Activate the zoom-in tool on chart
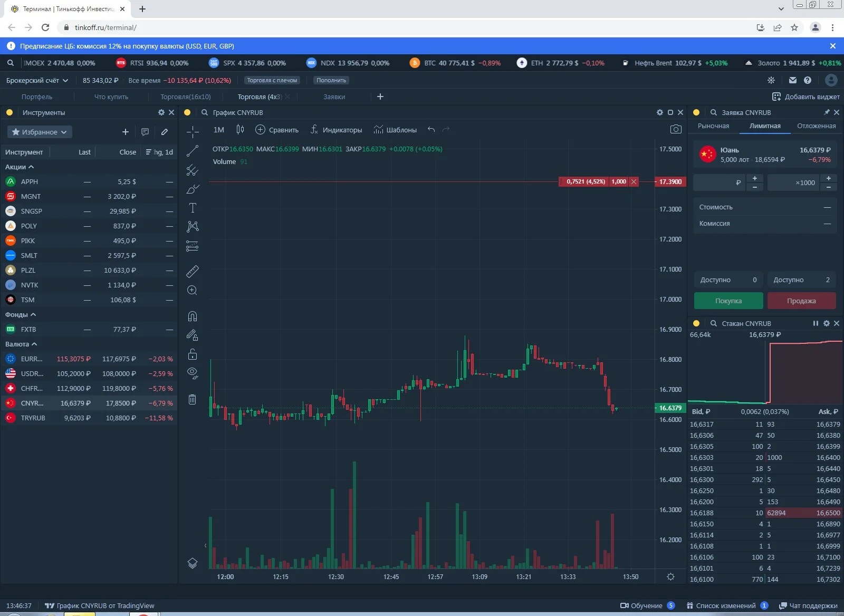Image resolution: width=844 pixels, height=616 pixels. coord(193,291)
